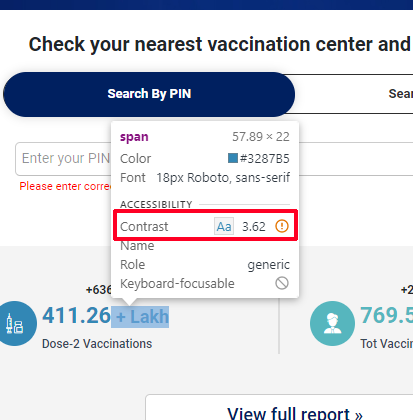Click the Contrast row in tooltip
Viewport: 413px width, 420px height.
(205, 225)
